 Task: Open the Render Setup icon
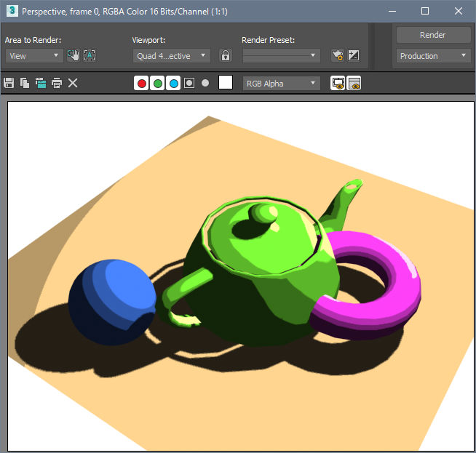(337, 55)
